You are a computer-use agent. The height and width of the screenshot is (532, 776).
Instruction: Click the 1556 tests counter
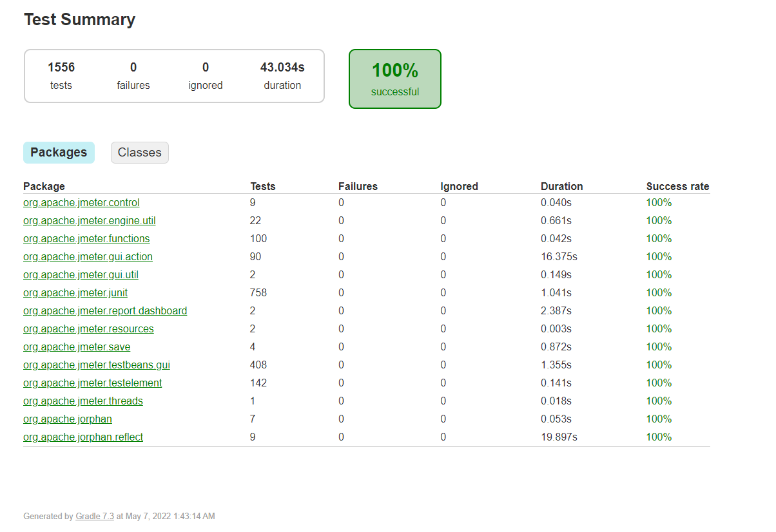61,75
